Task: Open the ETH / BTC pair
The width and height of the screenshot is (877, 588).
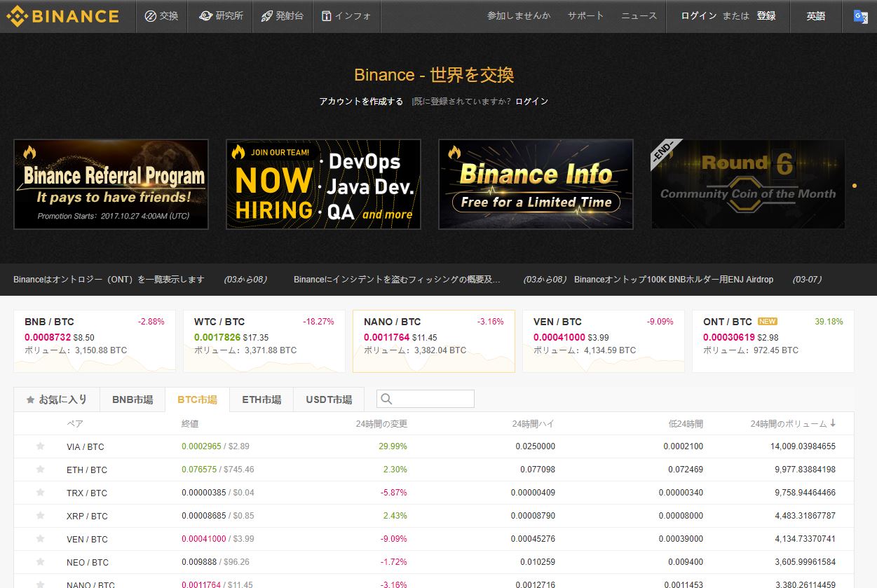Action: [87, 470]
